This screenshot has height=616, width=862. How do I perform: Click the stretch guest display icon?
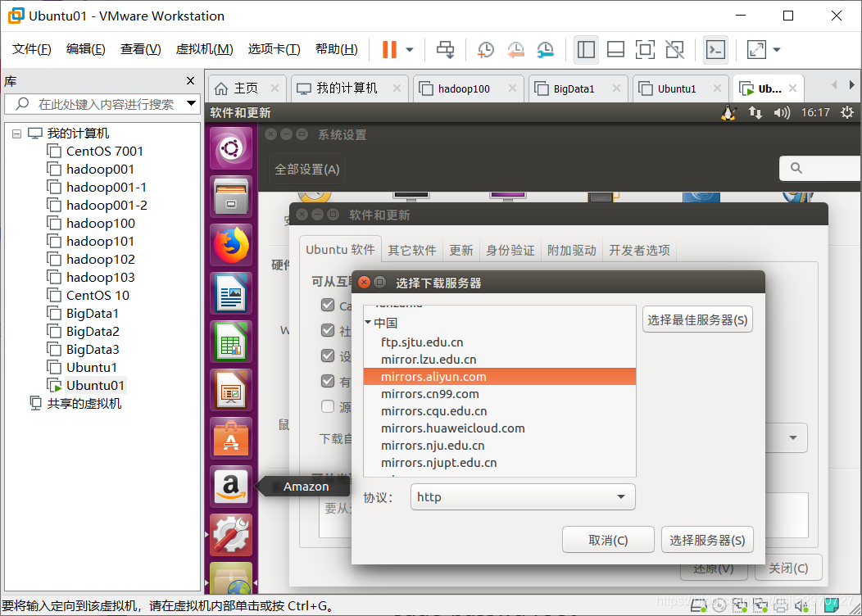click(756, 49)
